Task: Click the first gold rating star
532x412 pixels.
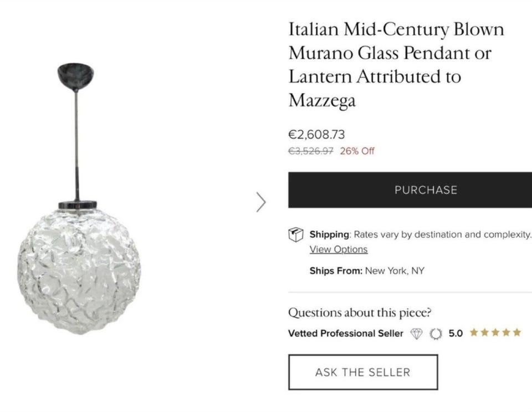Action: [474, 333]
